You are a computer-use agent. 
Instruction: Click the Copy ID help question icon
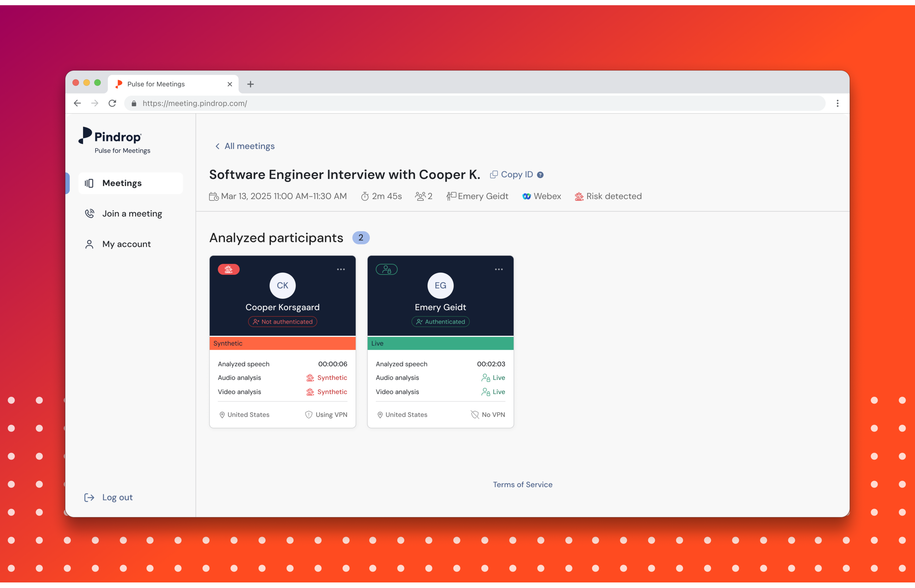tap(540, 175)
